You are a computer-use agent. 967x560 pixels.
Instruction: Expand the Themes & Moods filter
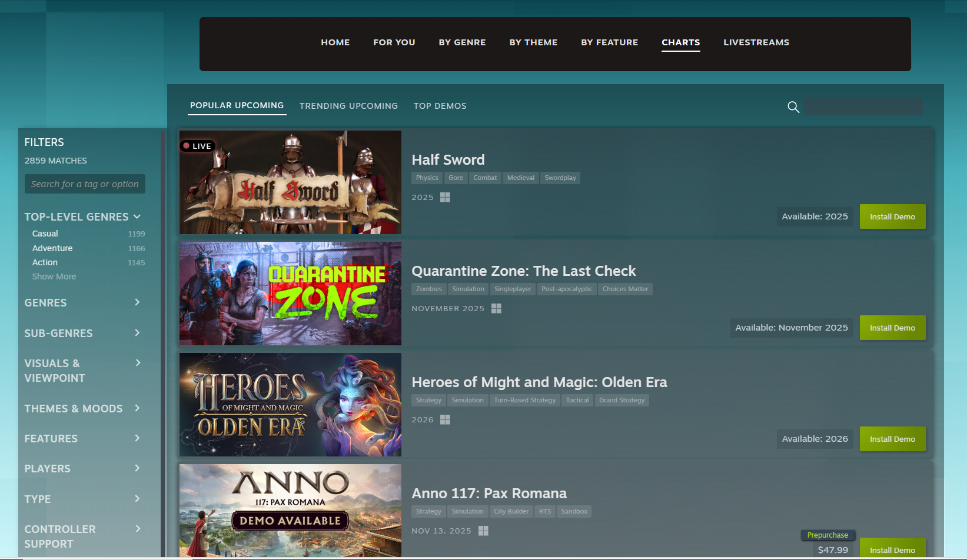coord(137,408)
